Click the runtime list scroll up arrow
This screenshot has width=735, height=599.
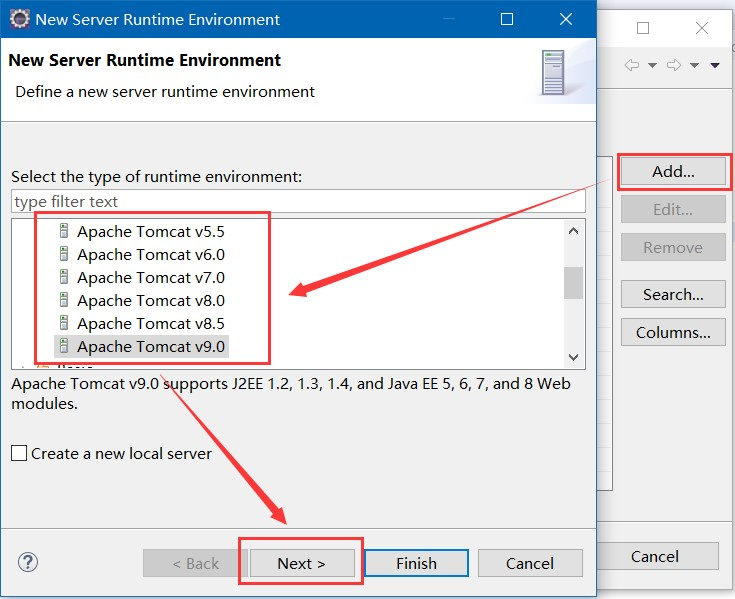573,231
